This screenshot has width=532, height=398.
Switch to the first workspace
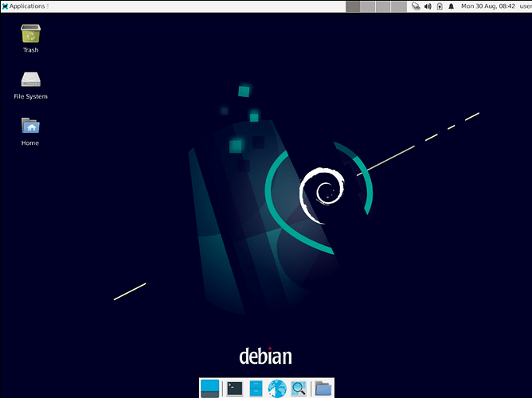click(x=353, y=6)
